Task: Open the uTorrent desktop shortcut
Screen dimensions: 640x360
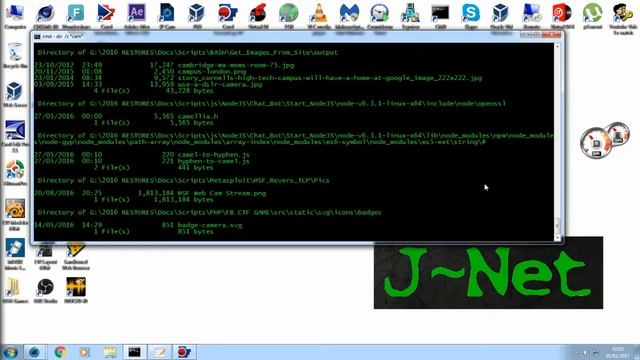Action: coord(592,16)
